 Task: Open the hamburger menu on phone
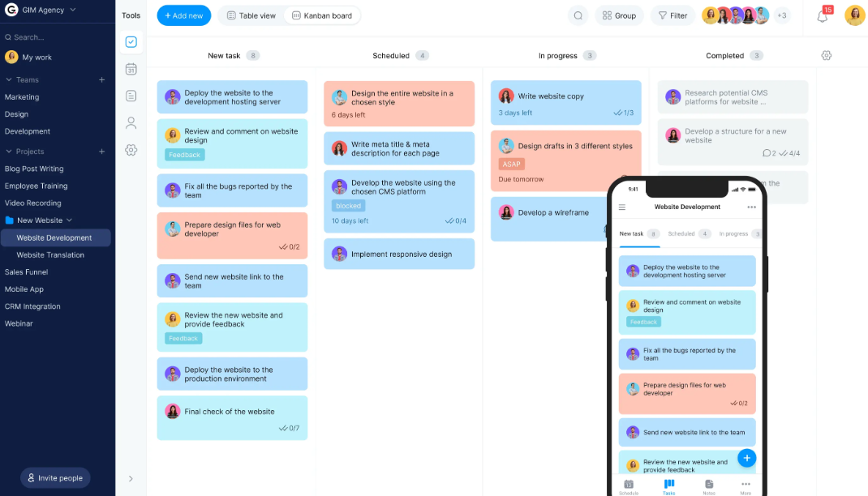(x=622, y=207)
